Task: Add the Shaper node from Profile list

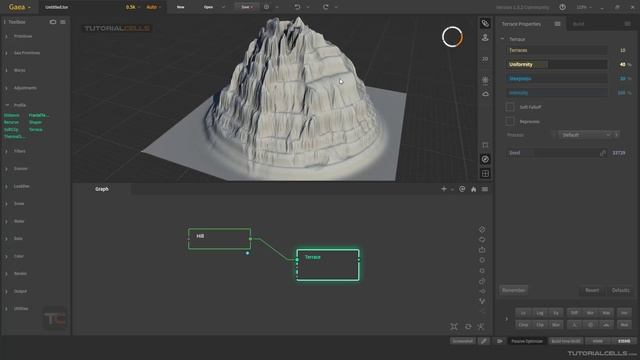Action: click(35, 122)
